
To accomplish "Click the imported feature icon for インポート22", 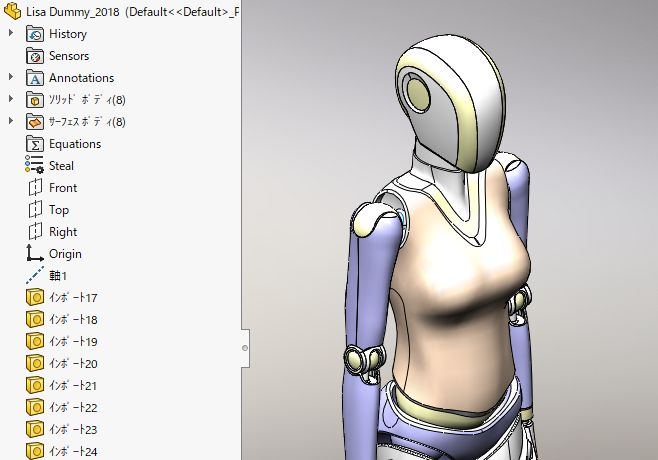I will pos(35,407).
